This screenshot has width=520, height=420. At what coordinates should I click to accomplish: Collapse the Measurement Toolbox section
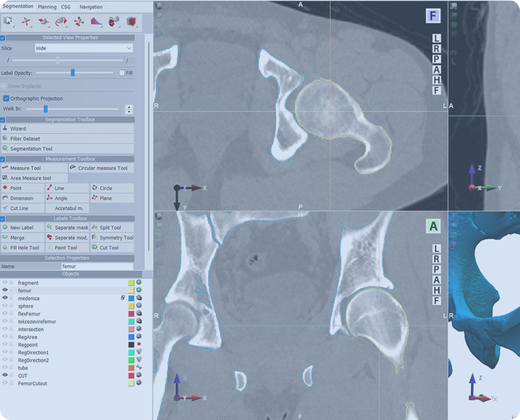(2, 159)
